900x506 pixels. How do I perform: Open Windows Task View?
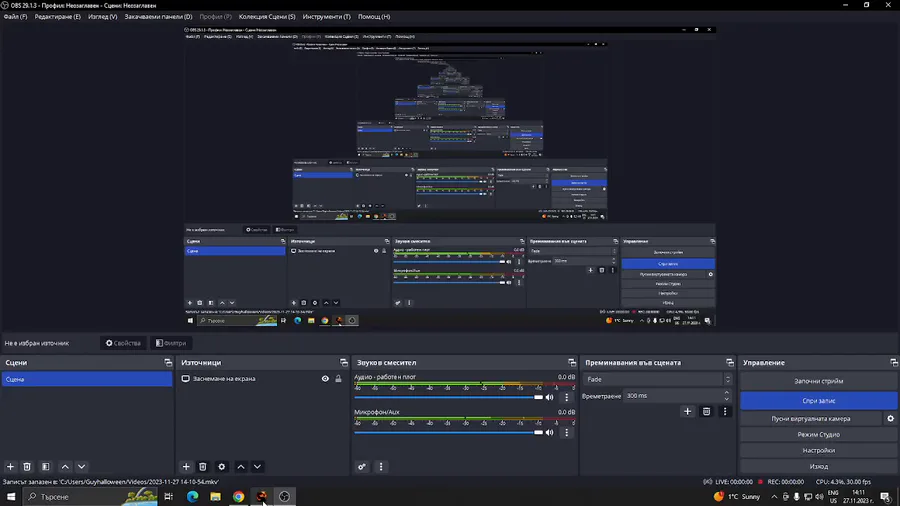click(x=169, y=496)
